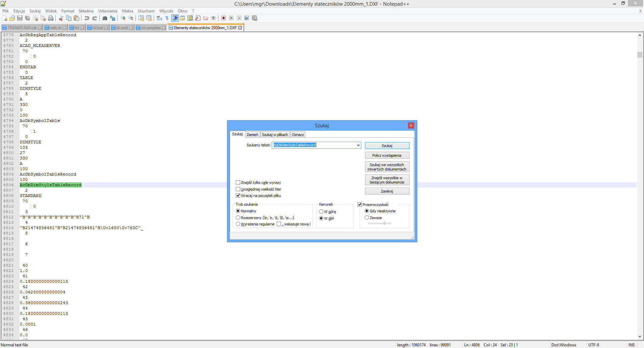Viewport: 644px width, 348px height.
Task: Enable 'Znajdź tylko całe wyrazy' checkbox
Action: click(x=238, y=183)
